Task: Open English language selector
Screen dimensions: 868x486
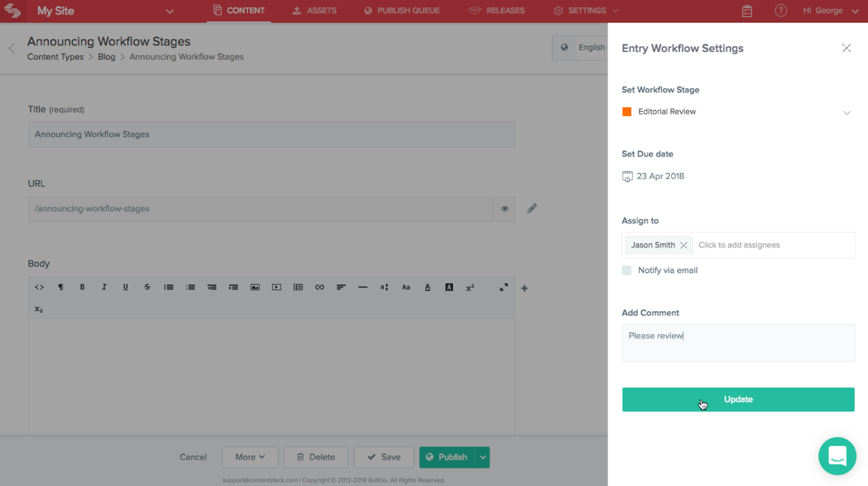Action: [580, 47]
